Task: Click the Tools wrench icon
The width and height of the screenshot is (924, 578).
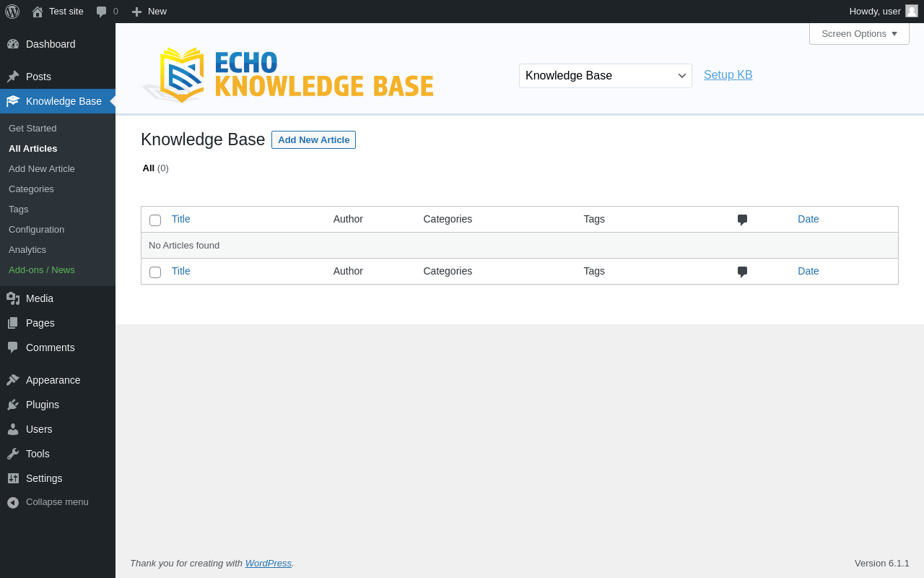Action: 13,454
